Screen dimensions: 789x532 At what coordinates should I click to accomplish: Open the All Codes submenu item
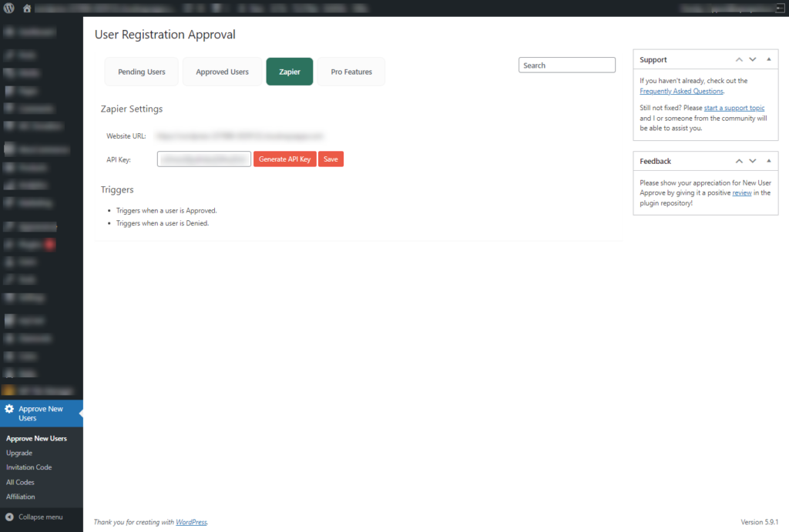coord(20,482)
